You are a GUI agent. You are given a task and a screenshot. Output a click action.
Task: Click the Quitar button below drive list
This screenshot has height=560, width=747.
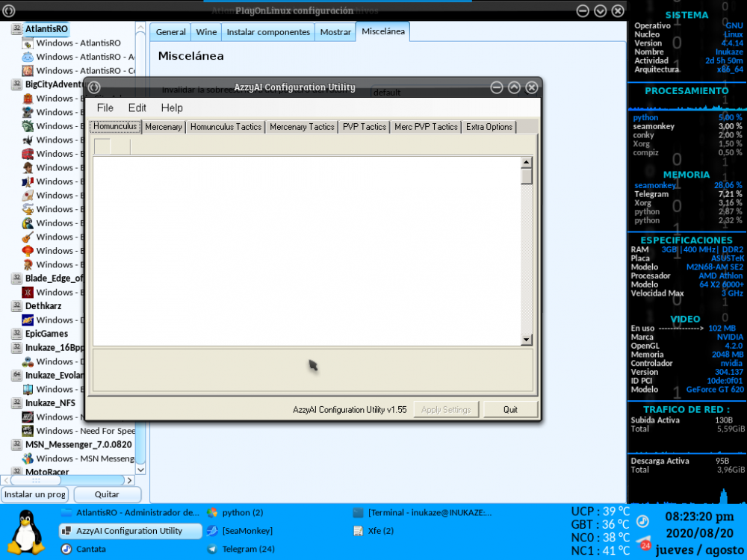coord(107,494)
